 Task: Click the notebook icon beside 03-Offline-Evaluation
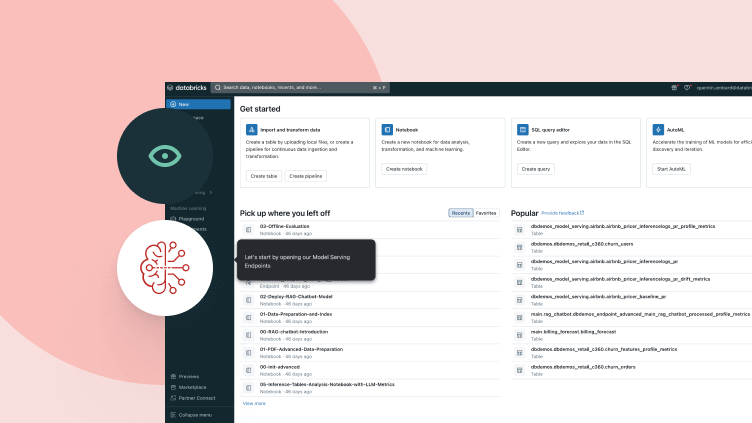coord(248,230)
